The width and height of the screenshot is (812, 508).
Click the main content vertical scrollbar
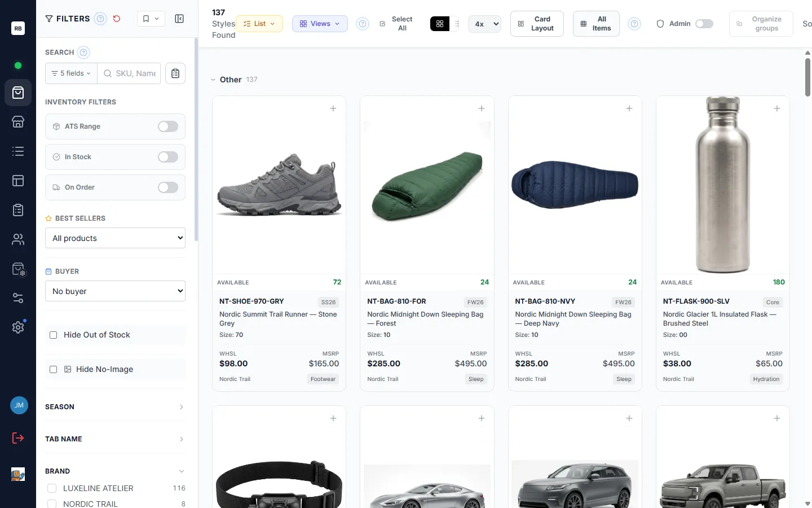[807, 77]
